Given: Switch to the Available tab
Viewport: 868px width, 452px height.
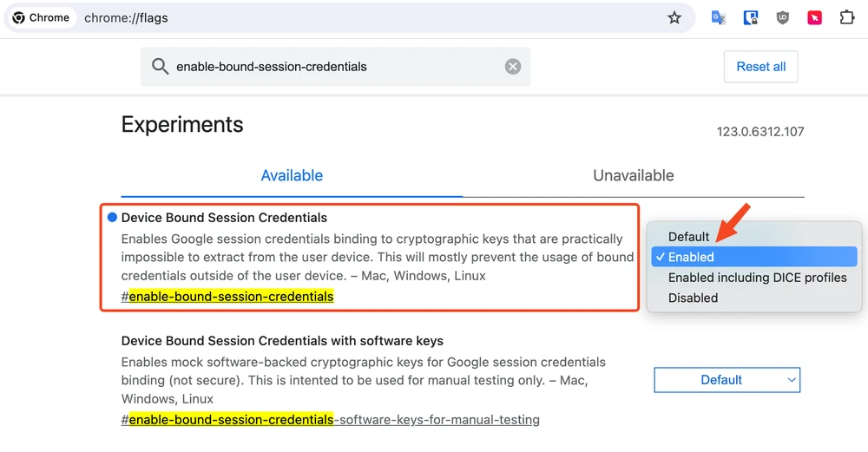Looking at the screenshot, I should tap(292, 175).
